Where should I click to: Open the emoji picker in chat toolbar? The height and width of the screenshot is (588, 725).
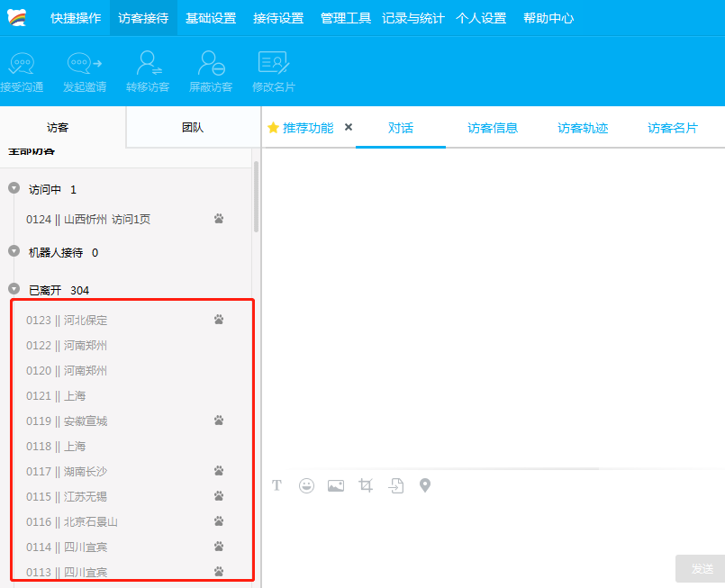[307, 485]
